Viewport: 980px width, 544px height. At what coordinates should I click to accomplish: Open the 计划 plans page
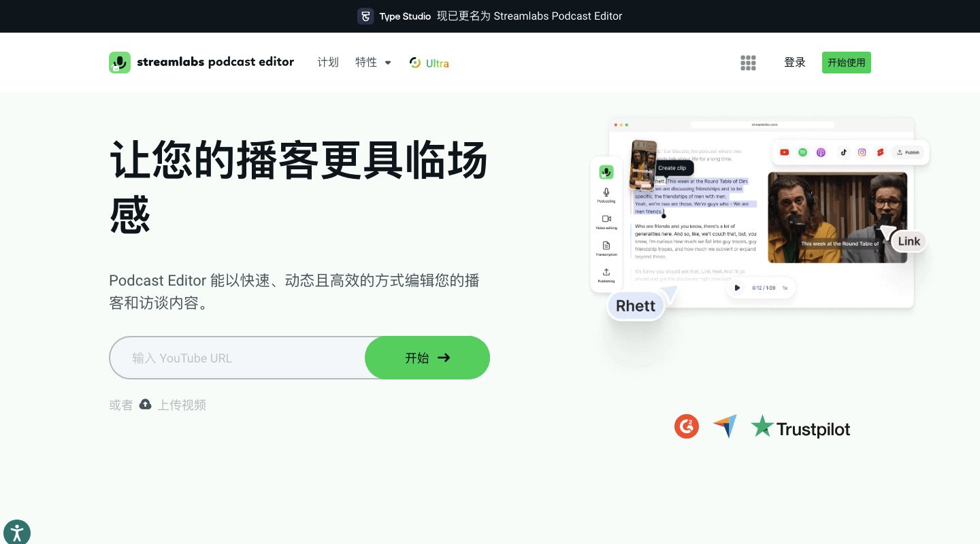[328, 63]
